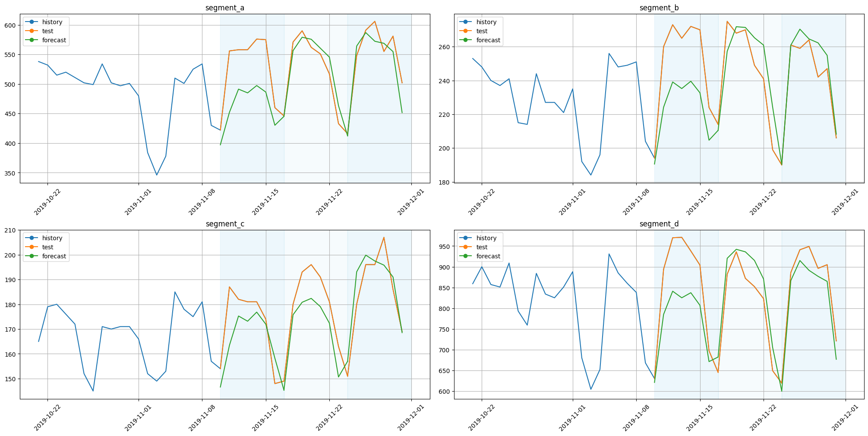Select 'history' label in segment_b legend
The width and height of the screenshot is (868, 436).
click(x=486, y=22)
